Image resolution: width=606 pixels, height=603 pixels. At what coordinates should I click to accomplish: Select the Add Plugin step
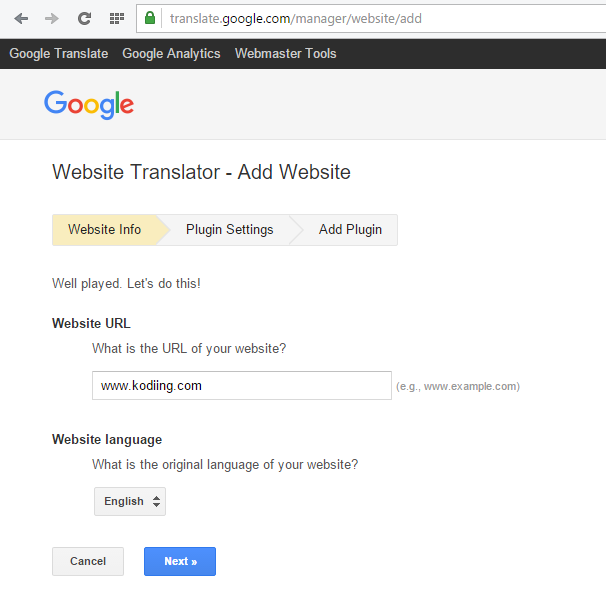[x=350, y=230]
